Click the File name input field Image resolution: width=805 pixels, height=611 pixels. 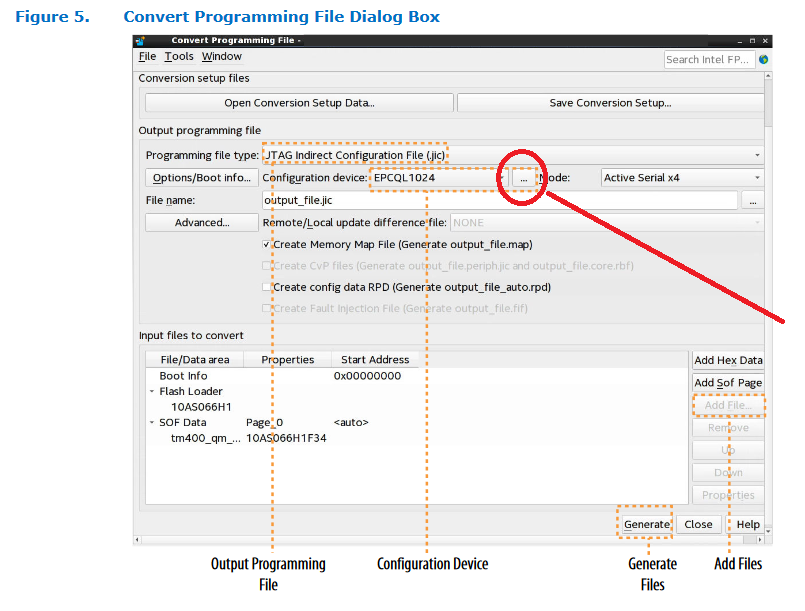click(x=500, y=200)
